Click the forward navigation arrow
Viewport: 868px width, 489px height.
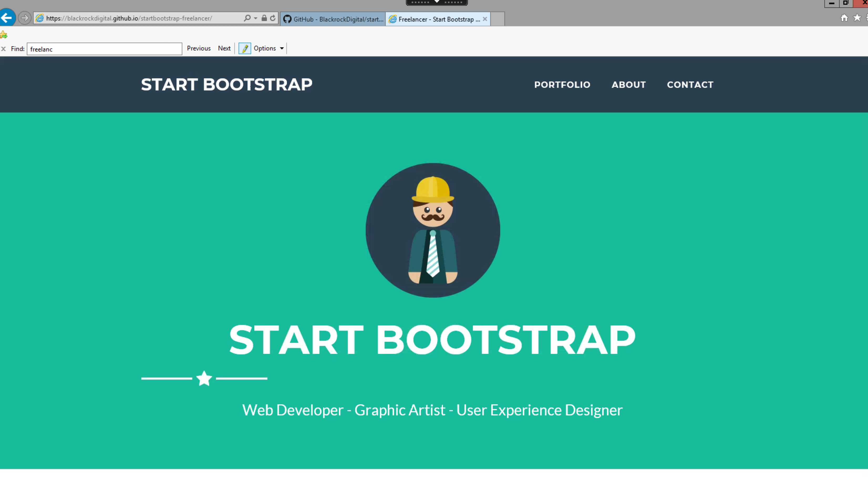[x=25, y=18]
